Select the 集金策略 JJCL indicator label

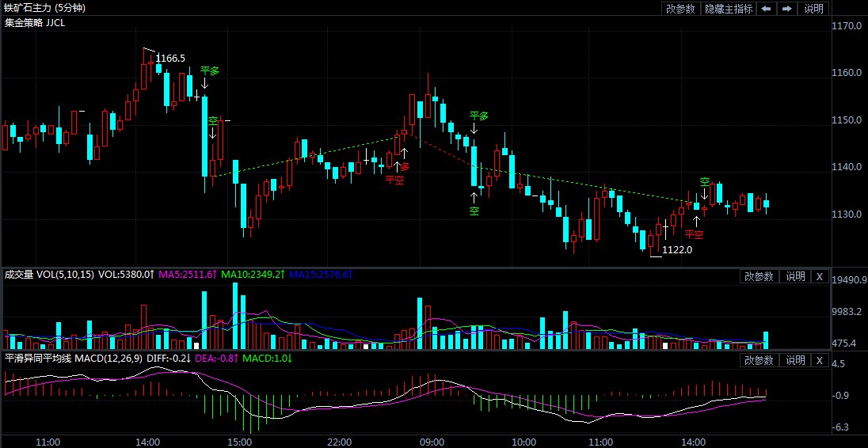click(x=35, y=22)
